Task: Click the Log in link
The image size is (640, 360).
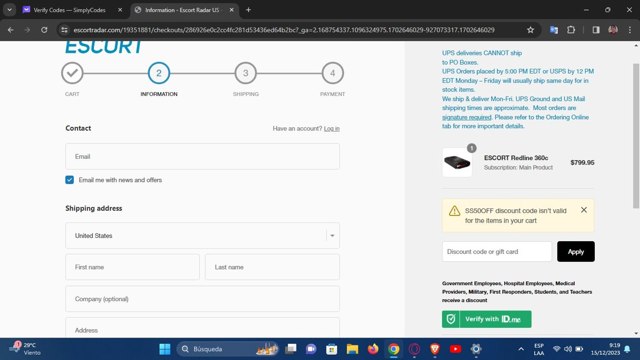Action: click(331, 129)
